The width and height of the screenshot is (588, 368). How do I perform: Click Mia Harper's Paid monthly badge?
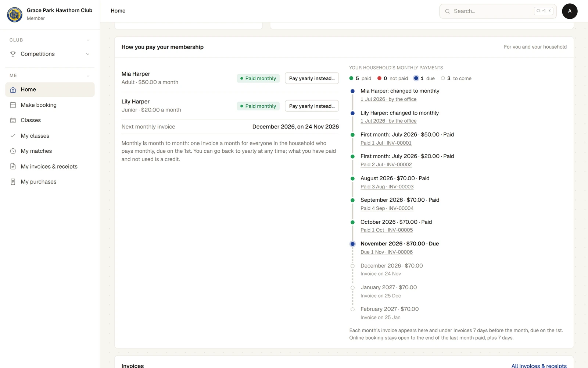[258, 78]
